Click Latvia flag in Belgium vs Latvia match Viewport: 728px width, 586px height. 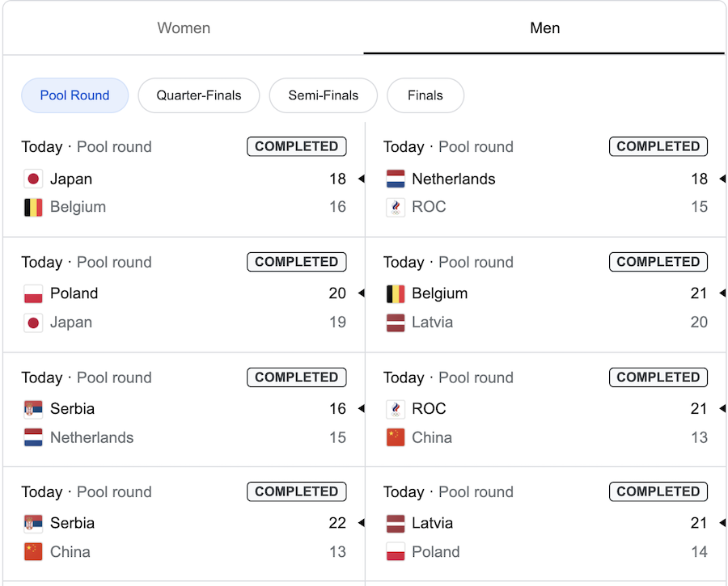click(x=395, y=323)
